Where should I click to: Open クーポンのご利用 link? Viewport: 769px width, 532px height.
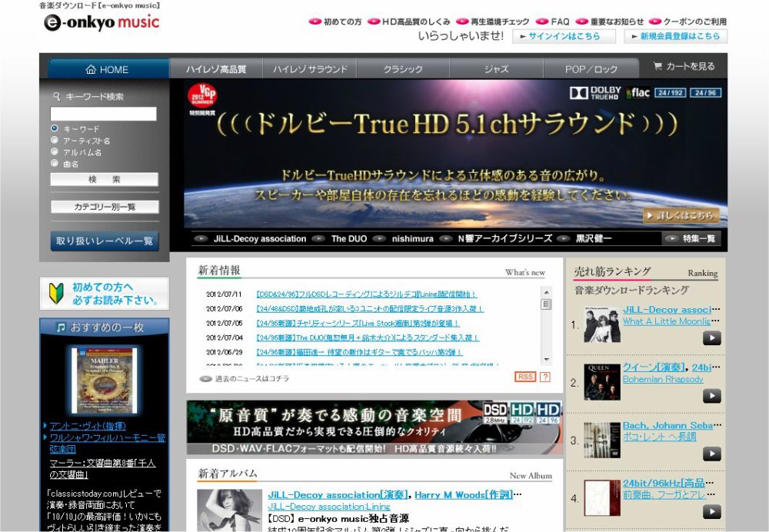[687, 22]
